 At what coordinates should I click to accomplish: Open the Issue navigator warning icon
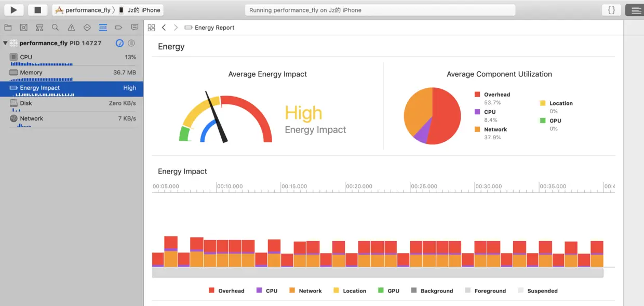click(71, 28)
